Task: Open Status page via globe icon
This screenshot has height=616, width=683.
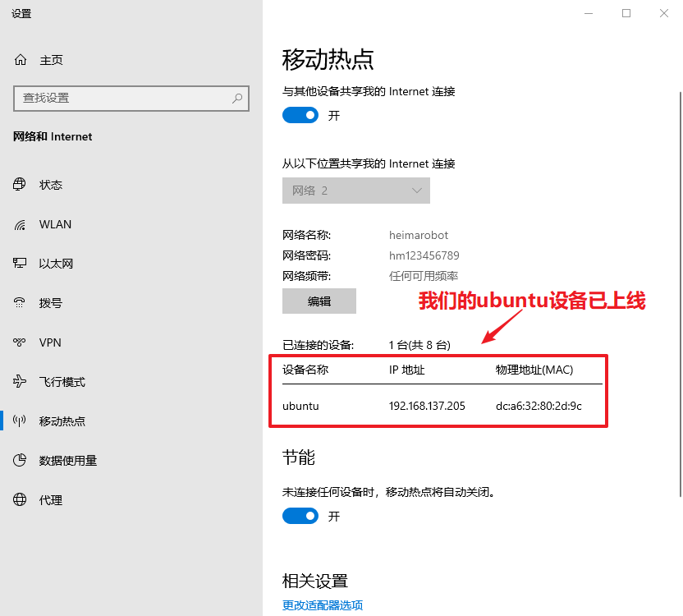Action: click(21, 185)
